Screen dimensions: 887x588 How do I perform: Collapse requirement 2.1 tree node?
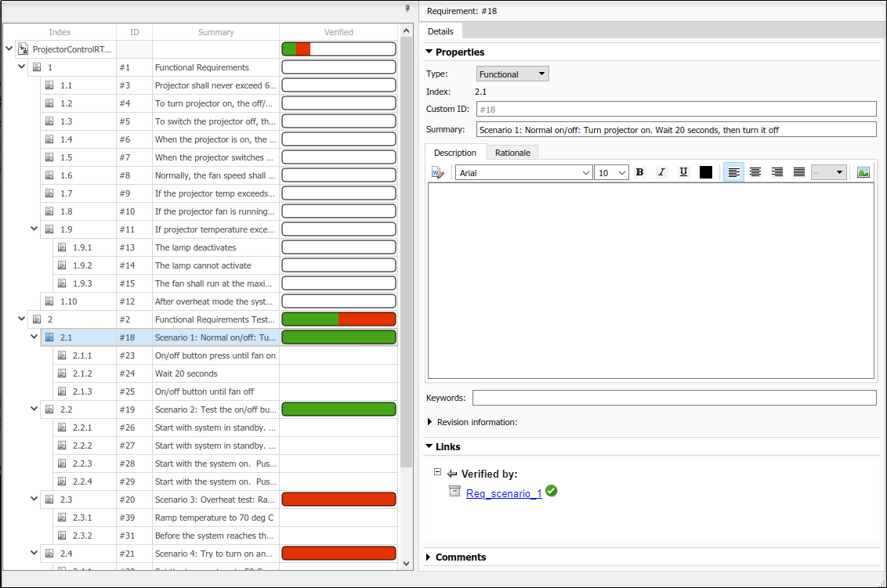click(34, 337)
